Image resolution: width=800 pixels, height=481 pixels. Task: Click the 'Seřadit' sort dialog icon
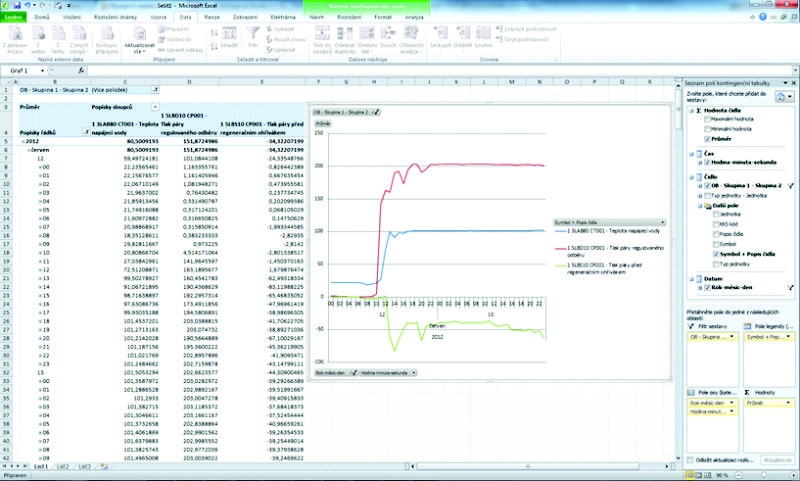click(229, 34)
